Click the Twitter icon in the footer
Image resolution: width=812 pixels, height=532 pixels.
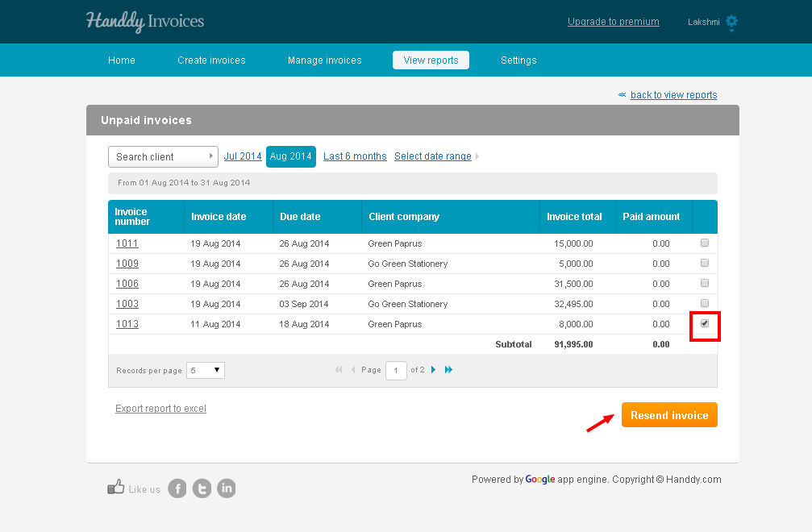coord(202,488)
